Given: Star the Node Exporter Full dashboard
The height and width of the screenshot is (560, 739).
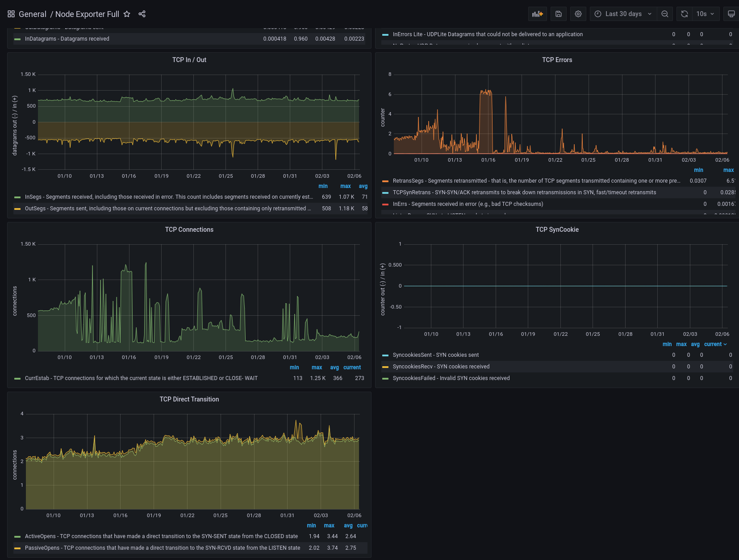Looking at the screenshot, I should click(x=127, y=14).
